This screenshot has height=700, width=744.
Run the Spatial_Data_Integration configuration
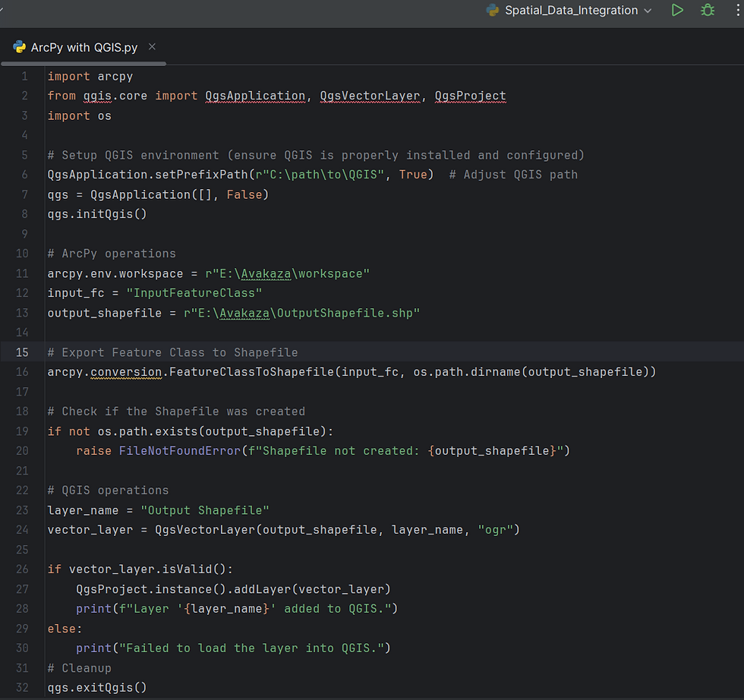click(677, 11)
